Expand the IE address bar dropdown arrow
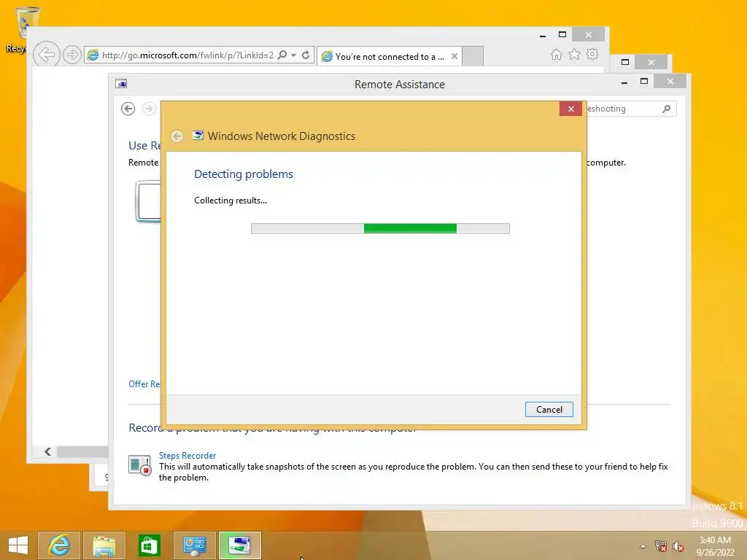747x560 pixels. pyautogui.click(x=293, y=55)
